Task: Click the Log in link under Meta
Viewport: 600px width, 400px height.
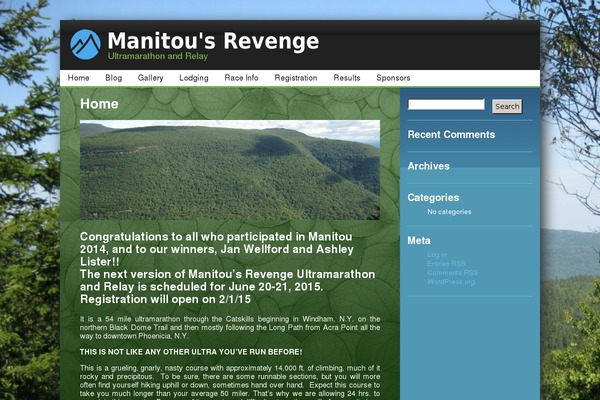Action: point(437,255)
